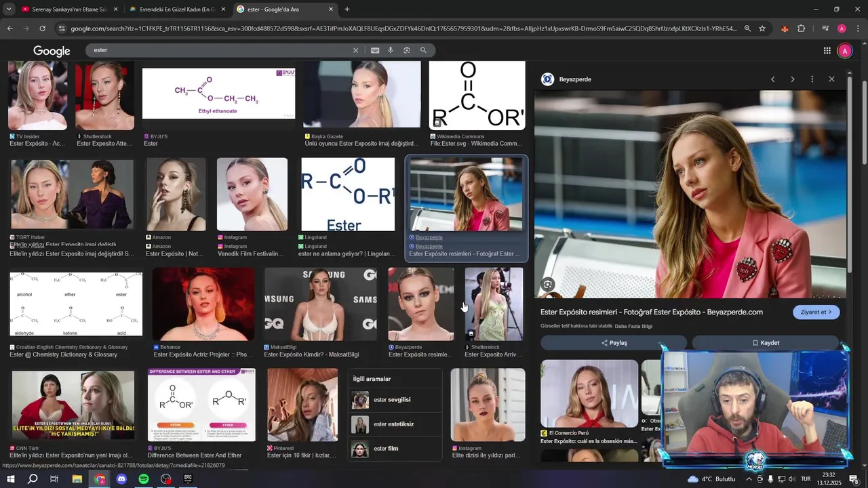Open the MaksatBilgi Ester Expósito Kimdir image
This screenshot has height=488, width=868.
(320, 304)
